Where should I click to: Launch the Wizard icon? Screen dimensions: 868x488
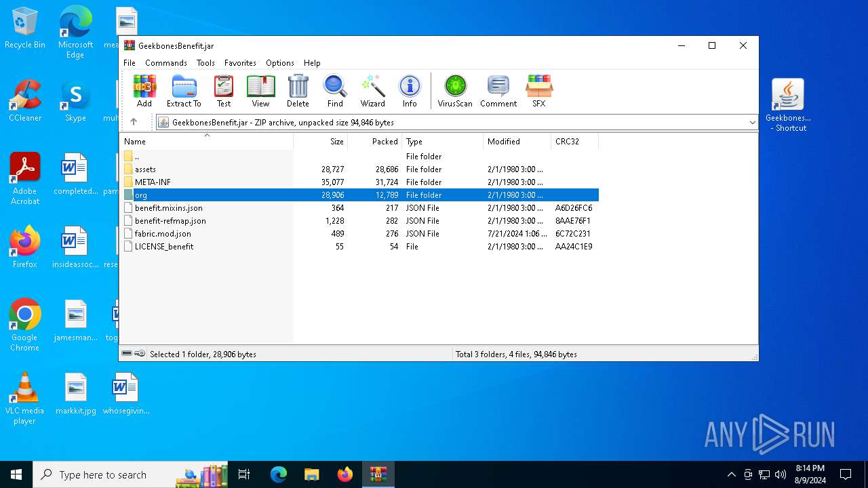372,91
